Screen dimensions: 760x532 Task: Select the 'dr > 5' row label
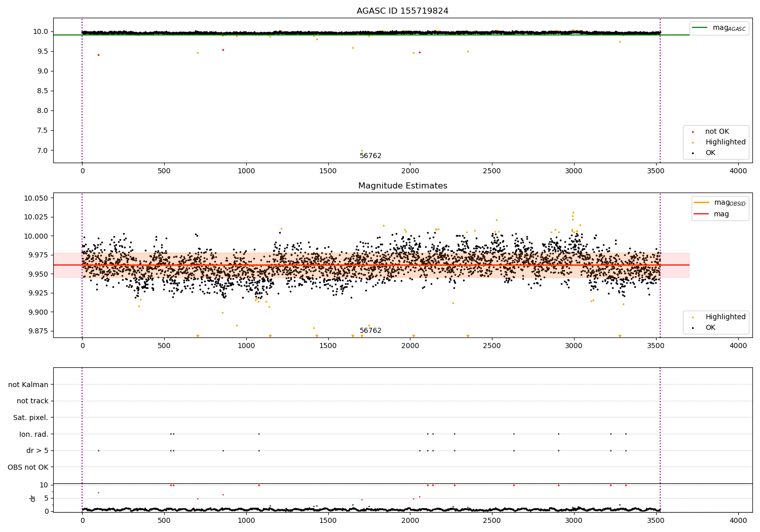(37, 450)
